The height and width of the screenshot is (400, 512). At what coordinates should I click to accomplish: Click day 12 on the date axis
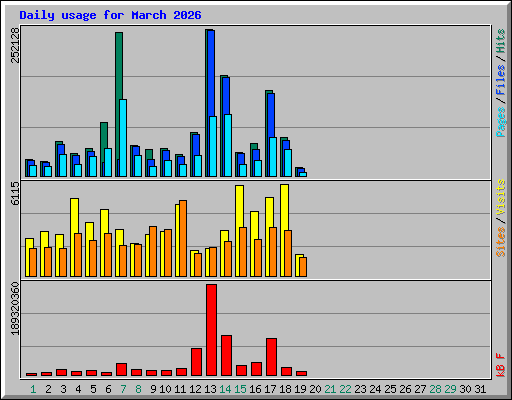point(195,389)
